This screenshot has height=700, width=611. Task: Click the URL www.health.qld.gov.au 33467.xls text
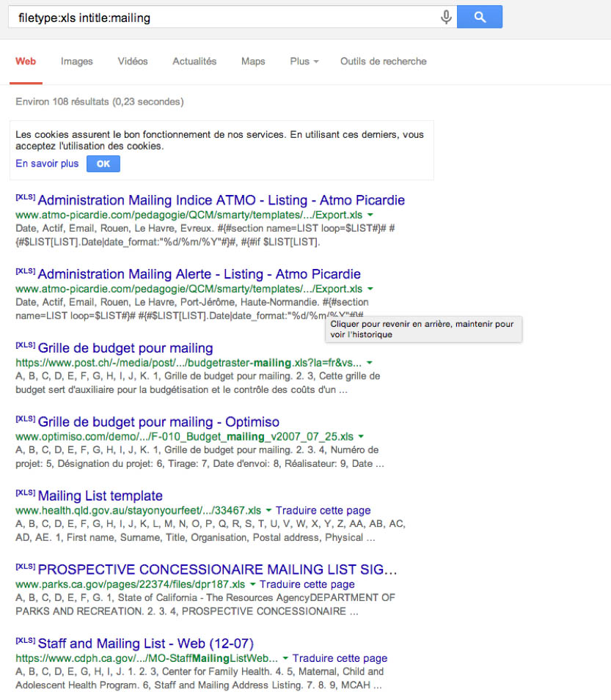coord(139,510)
